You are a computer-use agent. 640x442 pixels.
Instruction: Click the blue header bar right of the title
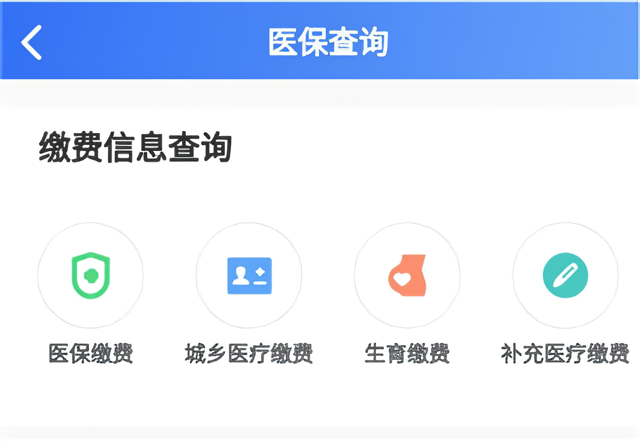point(513,41)
